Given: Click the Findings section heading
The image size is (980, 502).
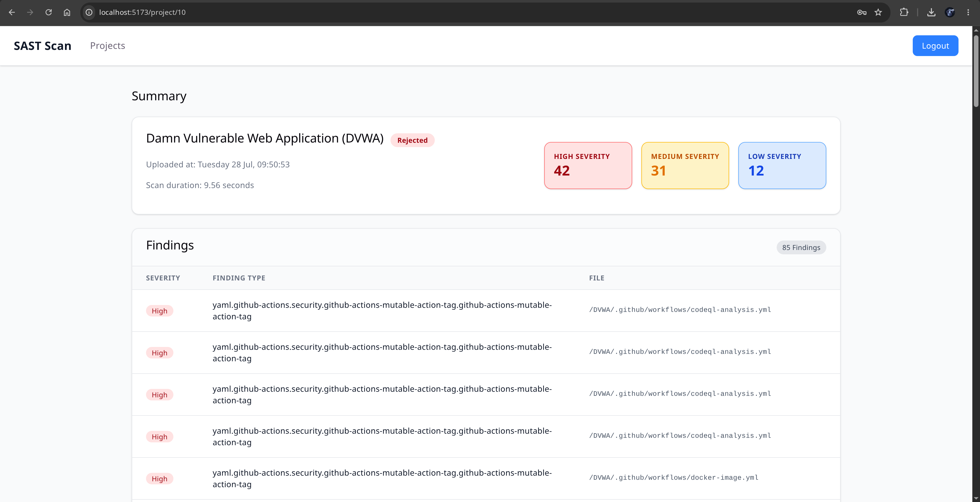Looking at the screenshot, I should (x=170, y=245).
